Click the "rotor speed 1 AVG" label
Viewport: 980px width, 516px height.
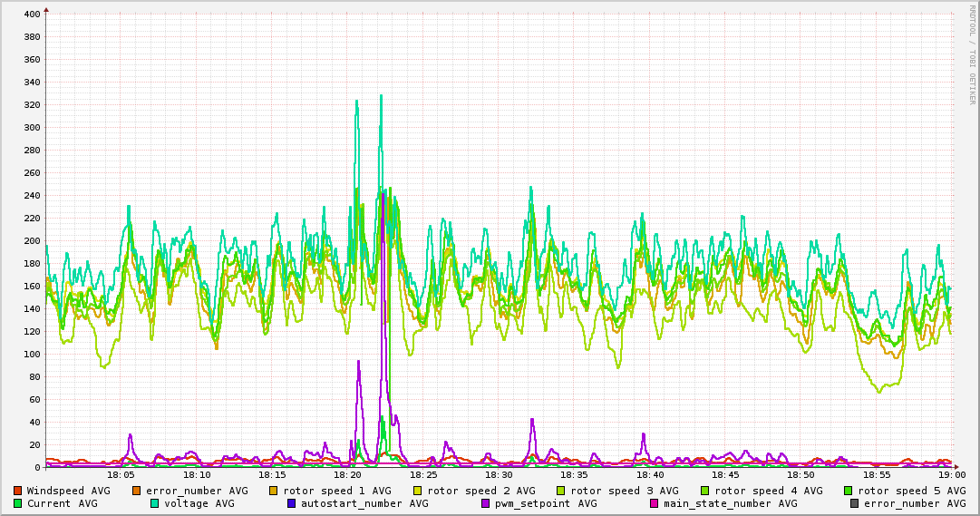pos(337,491)
